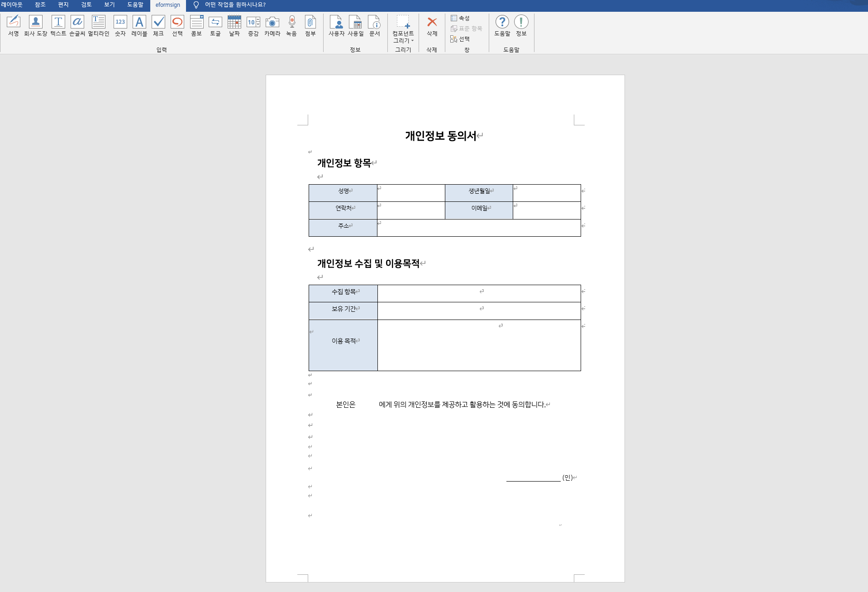Click the 이메일 label cell

pyautogui.click(x=479, y=210)
